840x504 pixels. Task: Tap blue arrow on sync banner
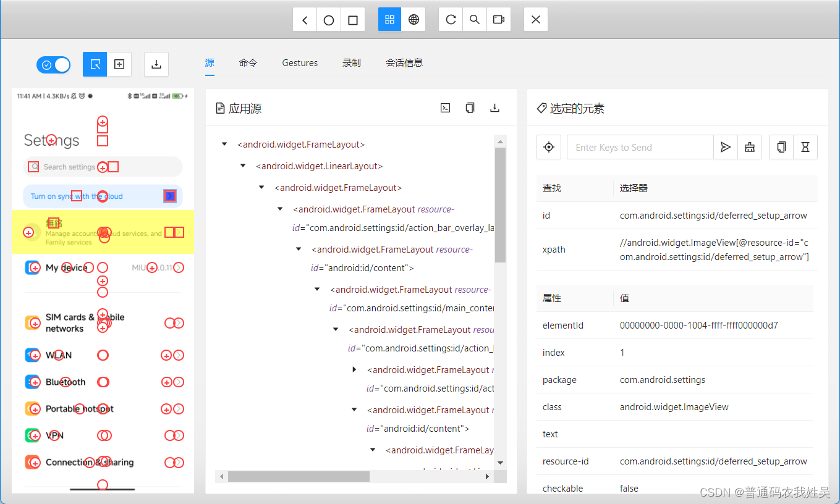click(x=171, y=196)
